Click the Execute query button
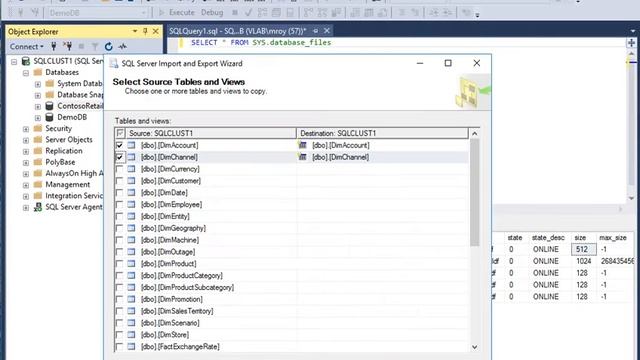Image resolution: width=640 pixels, height=360 pixels. (x=176, y=13)
